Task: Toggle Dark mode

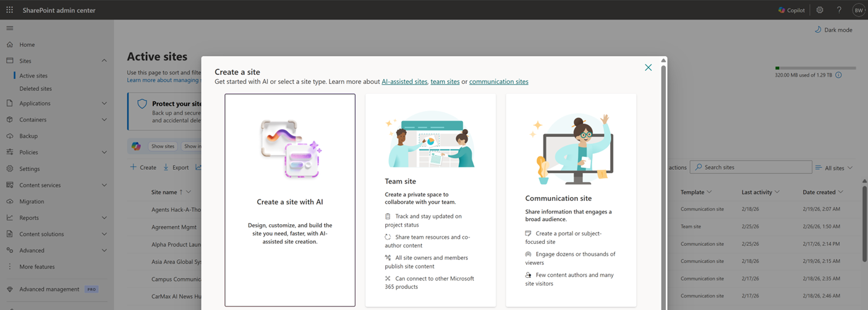Action: 833,30
